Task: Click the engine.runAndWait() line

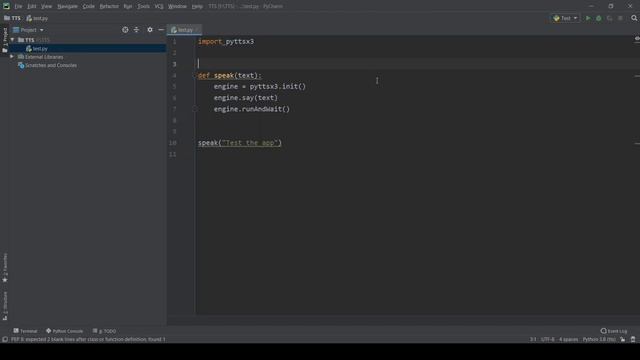Action: (x=252, y=109)
